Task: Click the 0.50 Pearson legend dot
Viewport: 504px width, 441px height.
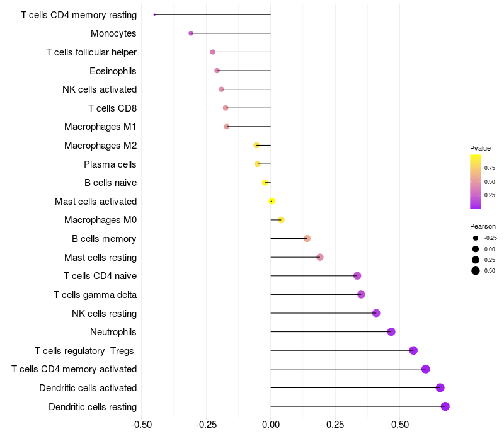Action: point(476,271)
